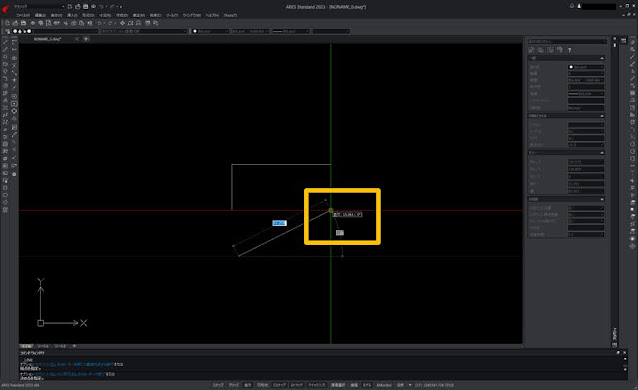
Task: Click Open icon in the title bar quick access
Action: 78,7
